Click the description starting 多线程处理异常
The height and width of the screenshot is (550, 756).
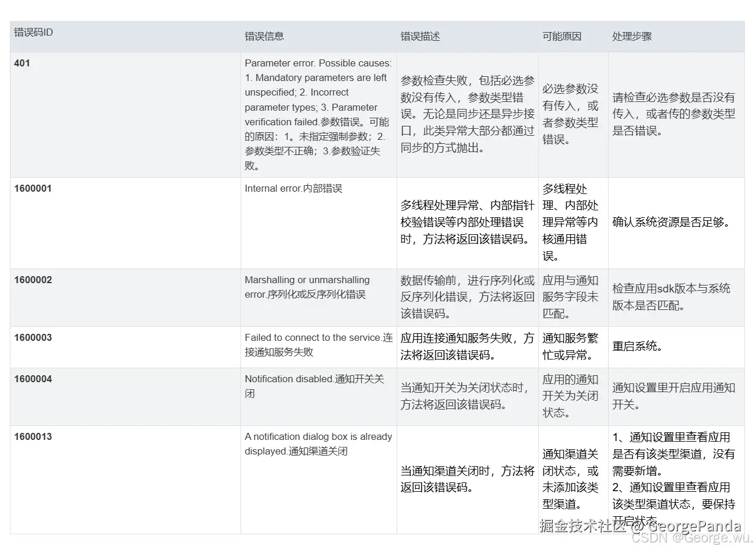click(468, 223)
